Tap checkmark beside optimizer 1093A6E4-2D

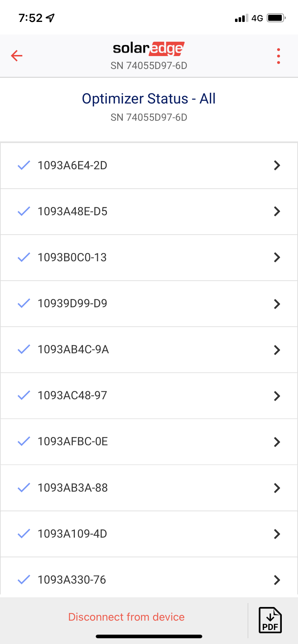[x=24, y=165]
